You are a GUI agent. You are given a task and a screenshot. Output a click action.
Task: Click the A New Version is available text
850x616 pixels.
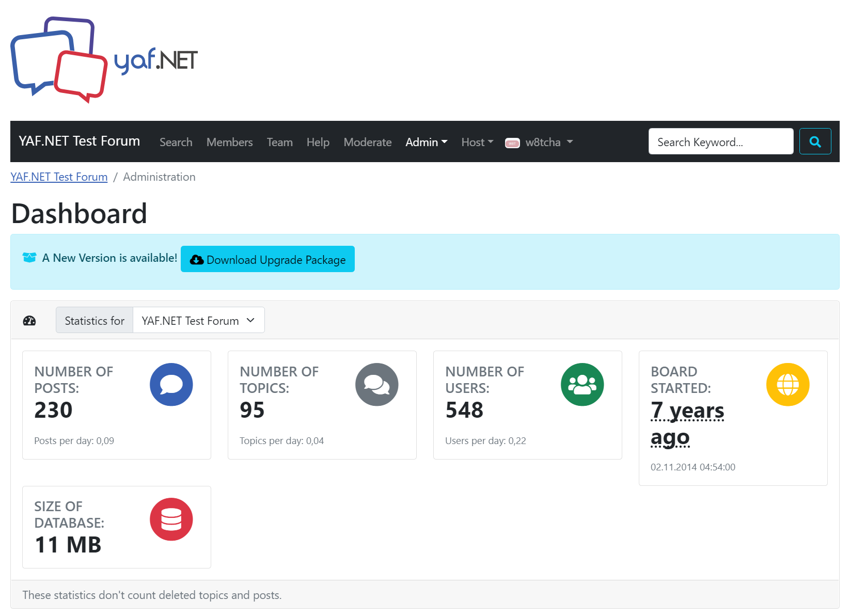(x=110, y=258)
